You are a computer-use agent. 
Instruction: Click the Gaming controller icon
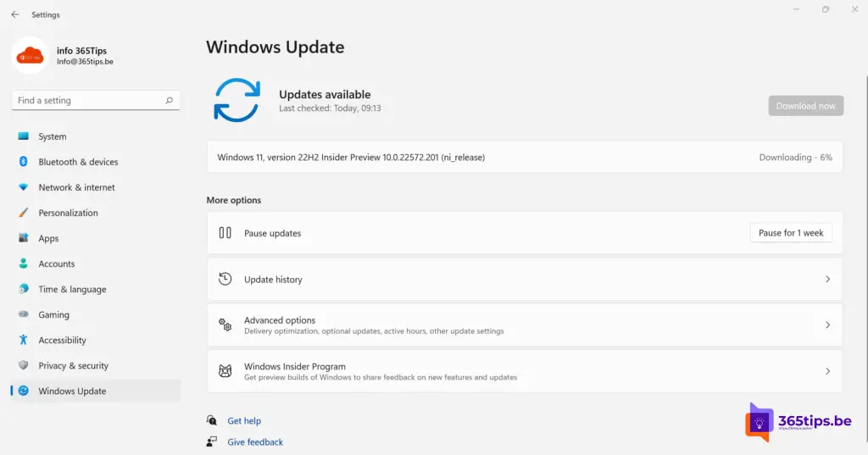point(23,314)
